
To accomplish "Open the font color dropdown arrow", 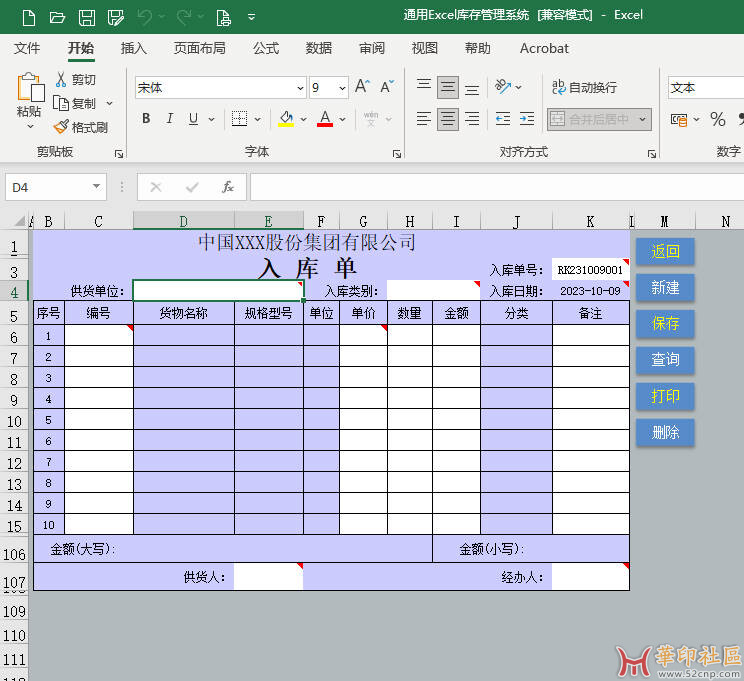I will point(343,119).
